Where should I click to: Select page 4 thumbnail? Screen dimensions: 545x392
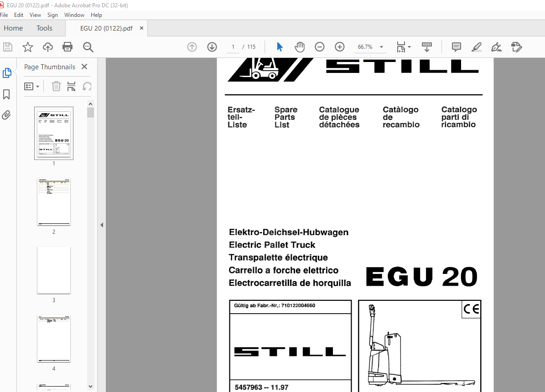pos(54,339)
